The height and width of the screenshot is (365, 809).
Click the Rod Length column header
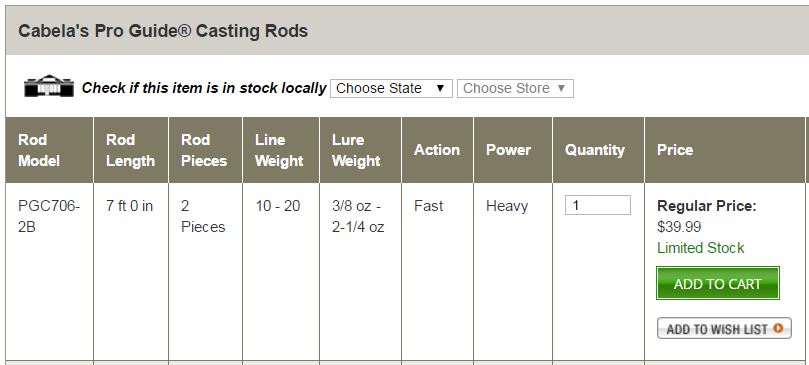click(x=131, y=150)
